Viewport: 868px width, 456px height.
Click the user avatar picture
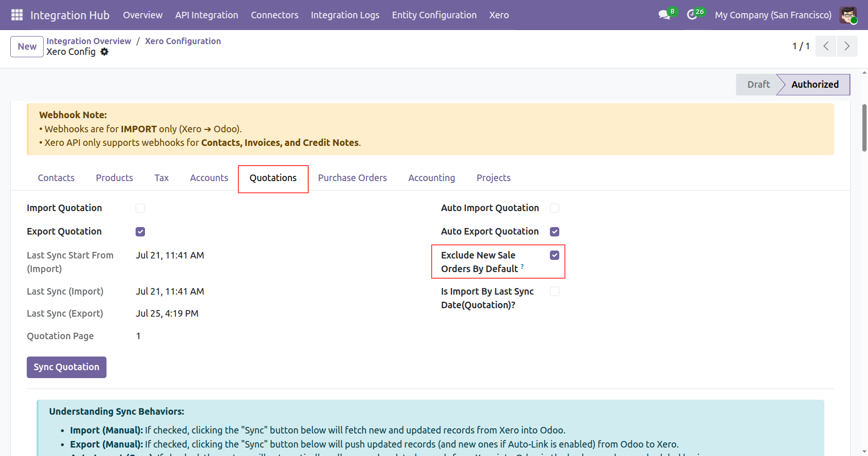[x=848, y=15]
